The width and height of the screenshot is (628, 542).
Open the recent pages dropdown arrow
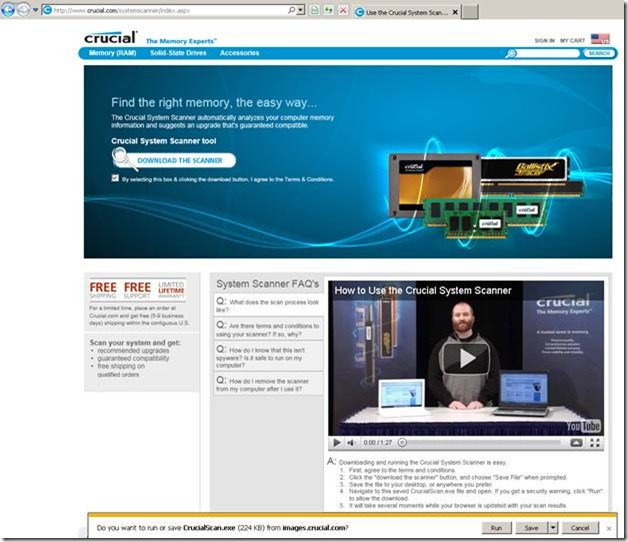click(35, 10)
